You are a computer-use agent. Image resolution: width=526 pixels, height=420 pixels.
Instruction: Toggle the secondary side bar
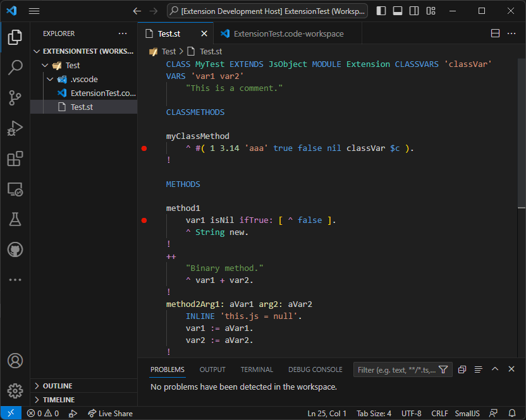pos(414,11)
